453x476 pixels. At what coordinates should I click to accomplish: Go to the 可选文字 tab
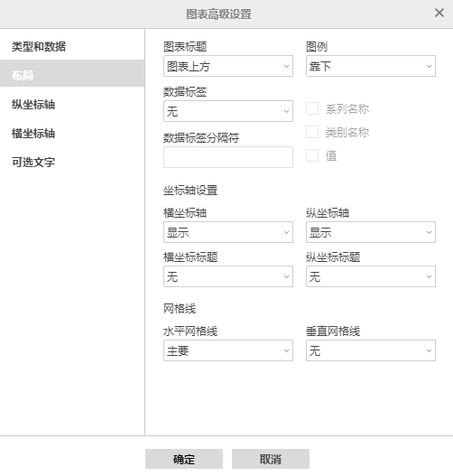pyautogui.click(x=72, y=162)
